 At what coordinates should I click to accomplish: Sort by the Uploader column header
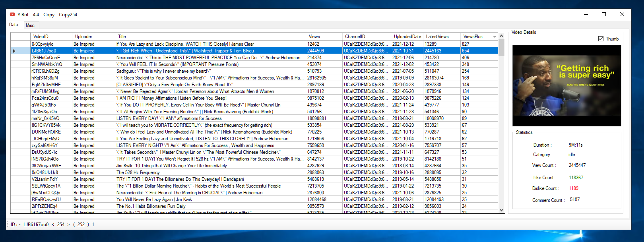coord(93,37)
